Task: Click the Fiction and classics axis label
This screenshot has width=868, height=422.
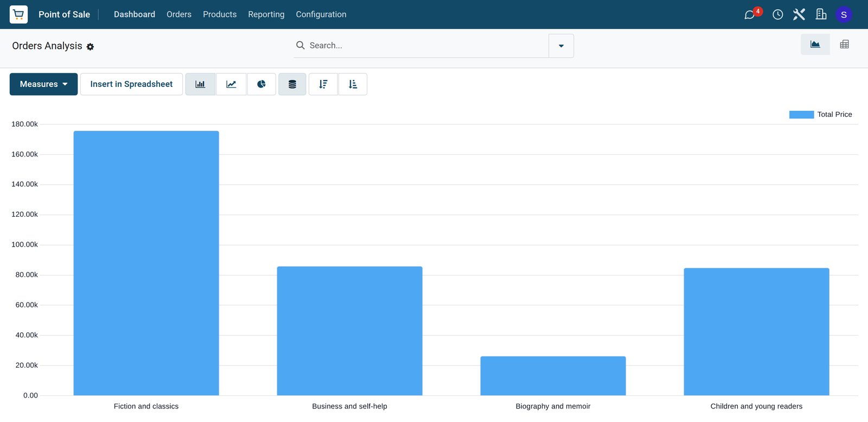Action: click(x=146, y=406)
